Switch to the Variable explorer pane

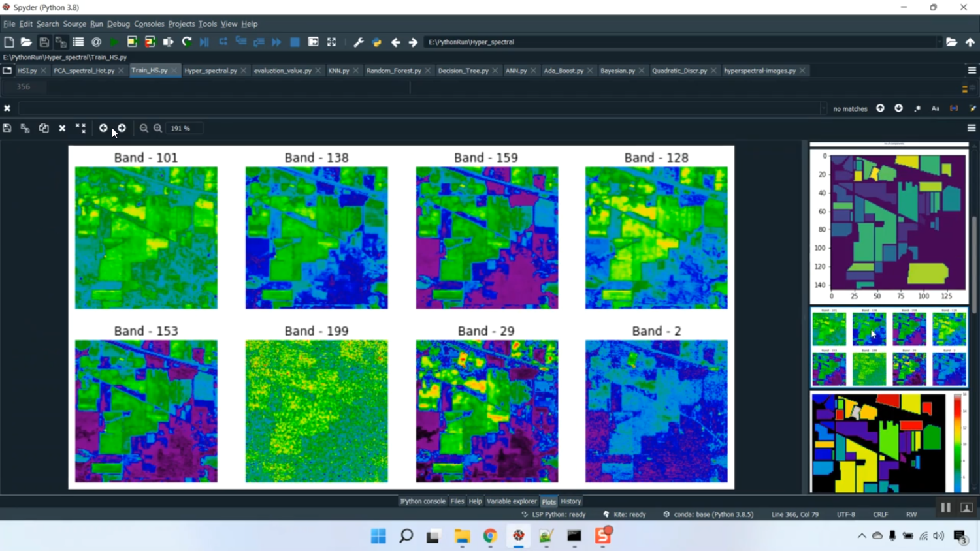coord(511,501)
